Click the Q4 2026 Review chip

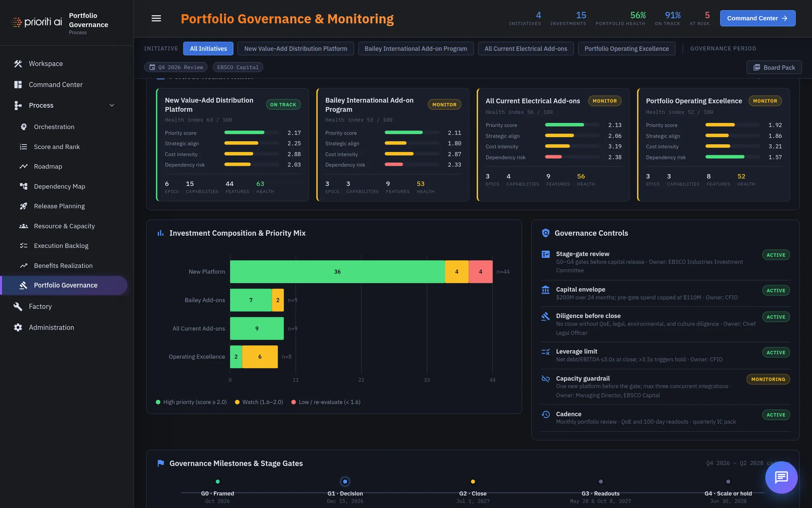tap(176, 67)
